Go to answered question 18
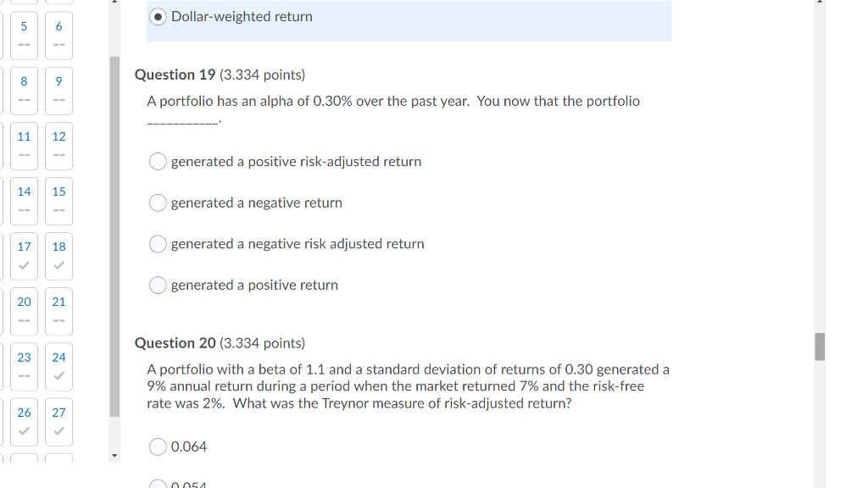Screen dimensions: 868x488 [x=58, y=256]
